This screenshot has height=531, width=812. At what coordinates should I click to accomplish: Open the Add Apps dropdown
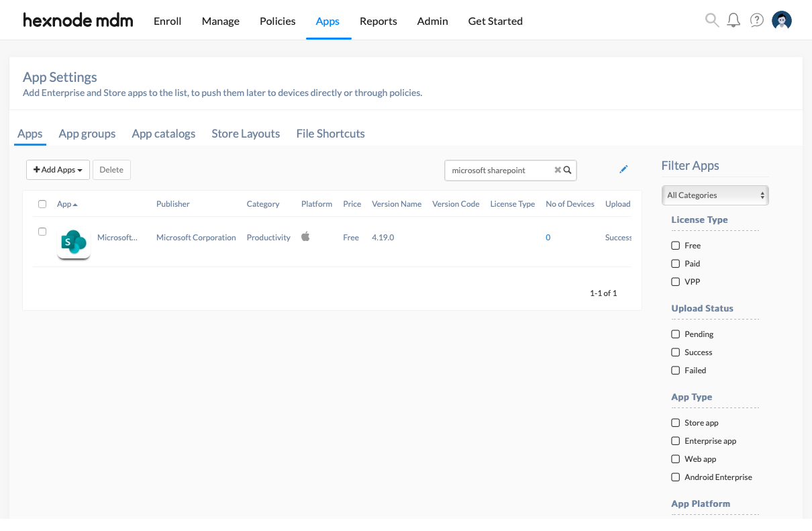[x=58, y=170]
